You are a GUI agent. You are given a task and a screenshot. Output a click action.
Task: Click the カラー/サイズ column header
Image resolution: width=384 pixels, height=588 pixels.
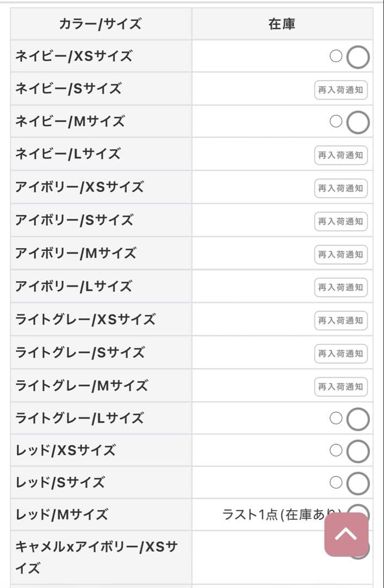(x=101, y=24)
